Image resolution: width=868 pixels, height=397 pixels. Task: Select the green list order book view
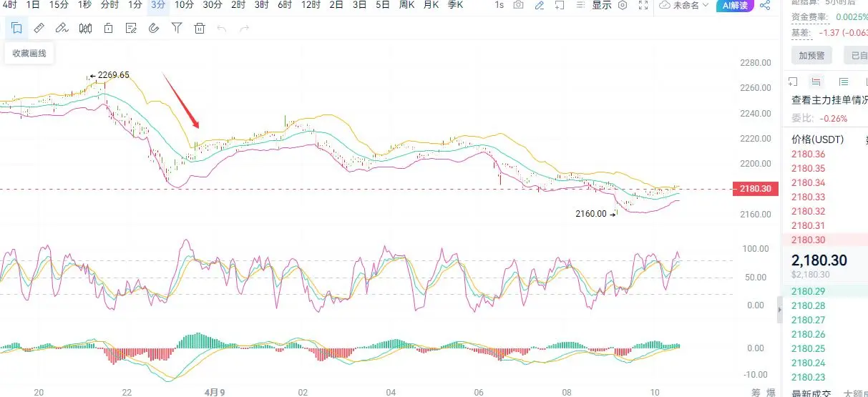[844, 82]
